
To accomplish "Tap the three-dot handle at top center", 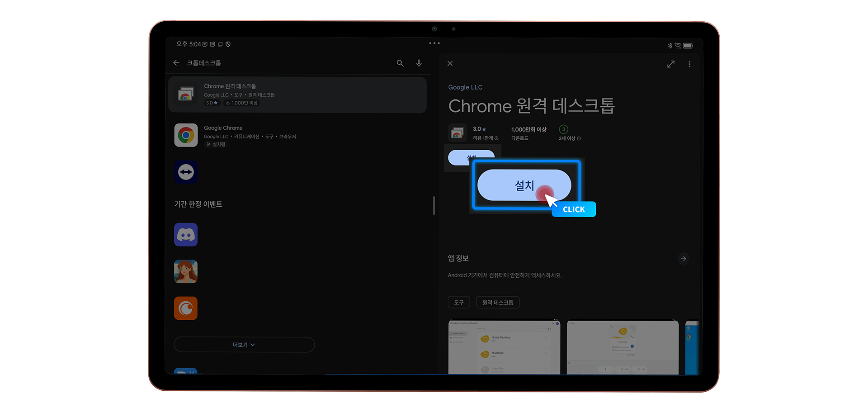I will point(434,43).
